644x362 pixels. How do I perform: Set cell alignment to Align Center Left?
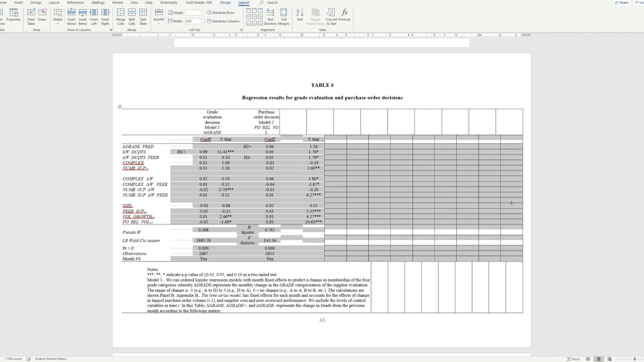(x=249, y=17)
